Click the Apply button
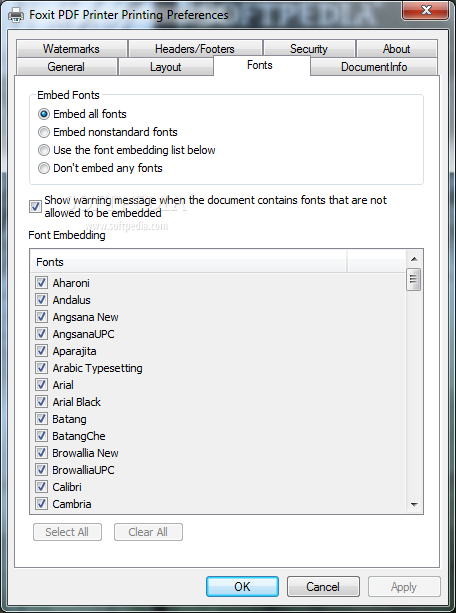Screen dimensions: 456x613 [404, 586]
